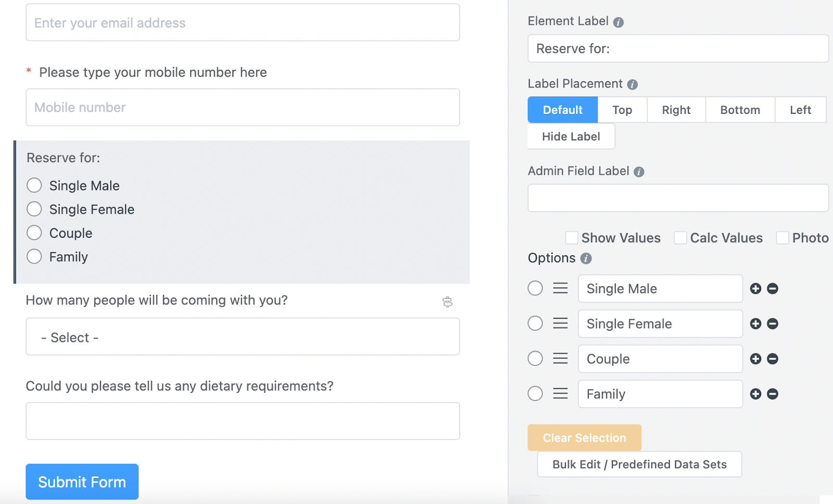Check the Show Values checkbox
Screen dimensions: 833x504
pos(571,238)
